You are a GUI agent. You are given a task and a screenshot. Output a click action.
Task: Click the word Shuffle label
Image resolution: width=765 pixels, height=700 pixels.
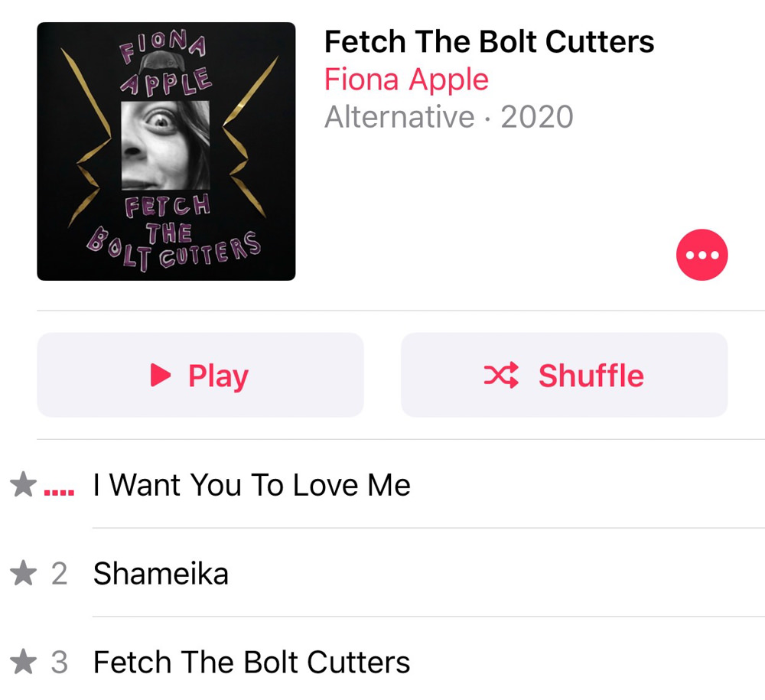pos(591,376)
